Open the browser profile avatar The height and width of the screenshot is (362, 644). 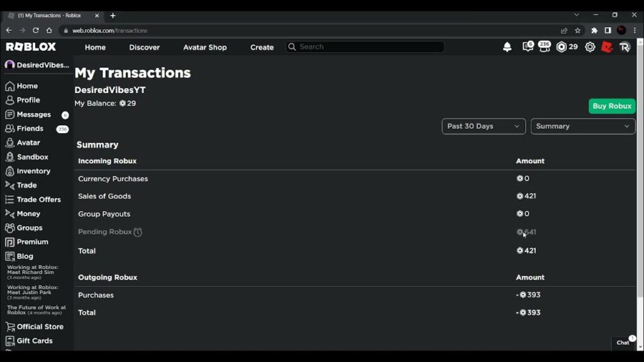621,30
